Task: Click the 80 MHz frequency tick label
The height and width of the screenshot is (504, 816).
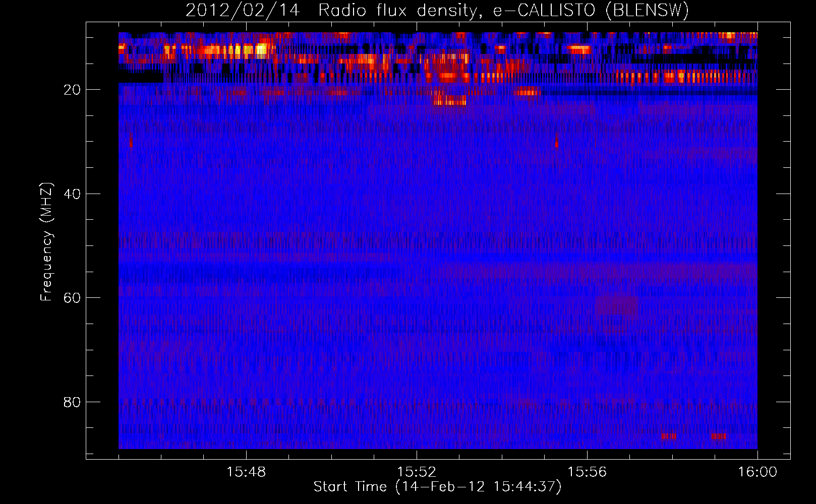Action: pos(73,402)
